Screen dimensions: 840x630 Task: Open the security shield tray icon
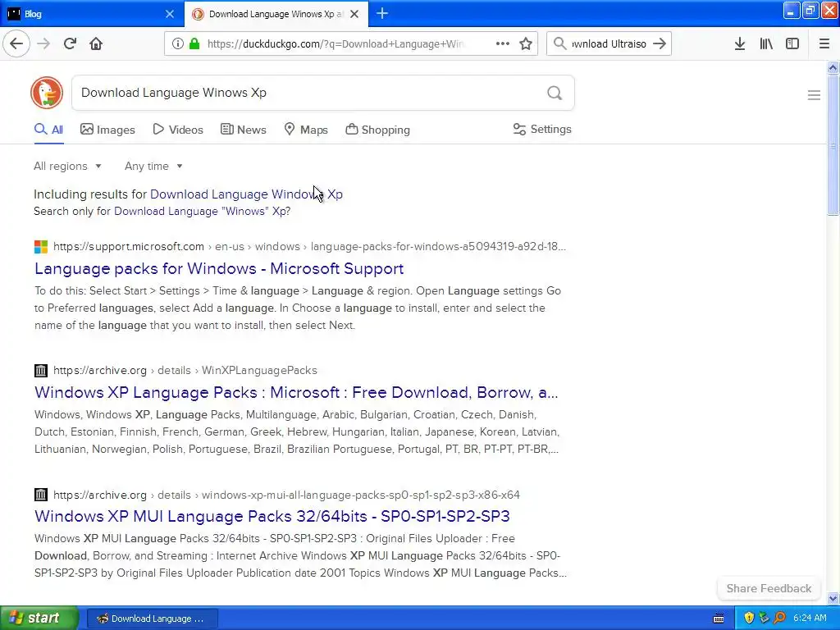point(748,618)
